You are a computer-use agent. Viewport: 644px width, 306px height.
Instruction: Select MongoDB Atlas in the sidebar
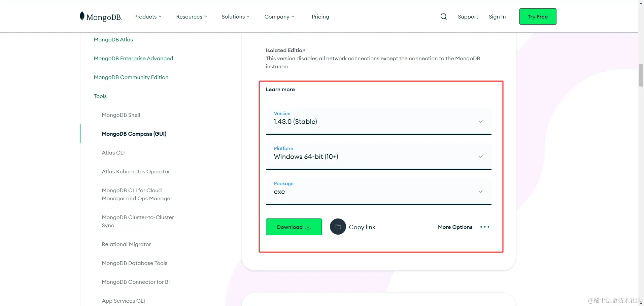pyautogui.click(x=113, y=39)
